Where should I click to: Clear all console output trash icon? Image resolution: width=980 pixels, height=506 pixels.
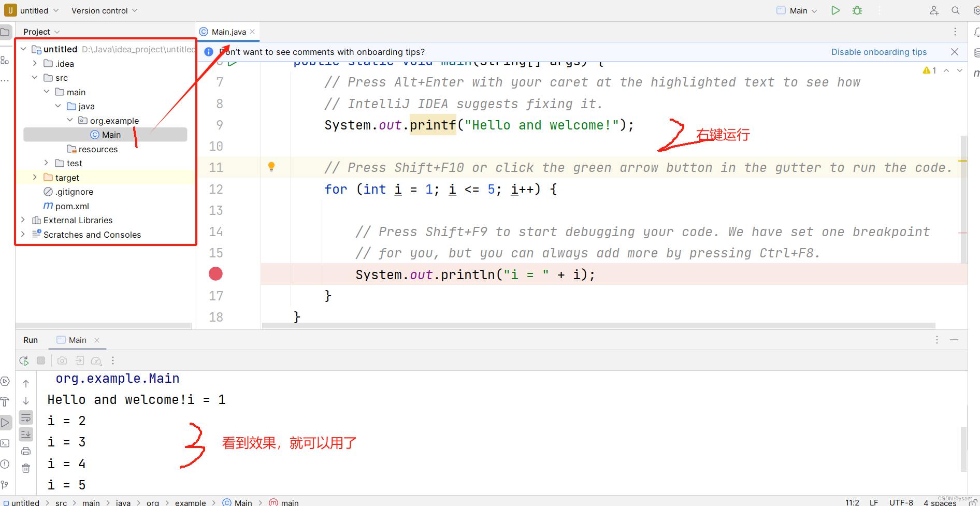(x=26, y=468)
